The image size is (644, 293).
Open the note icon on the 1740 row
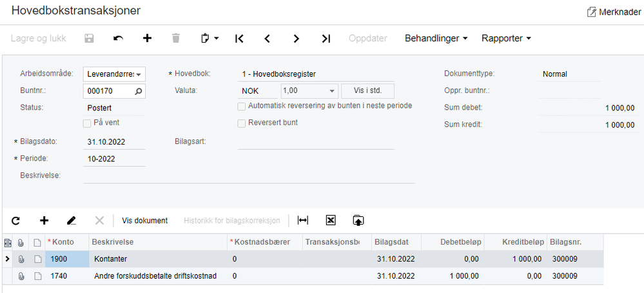click(x=37, y=276)
